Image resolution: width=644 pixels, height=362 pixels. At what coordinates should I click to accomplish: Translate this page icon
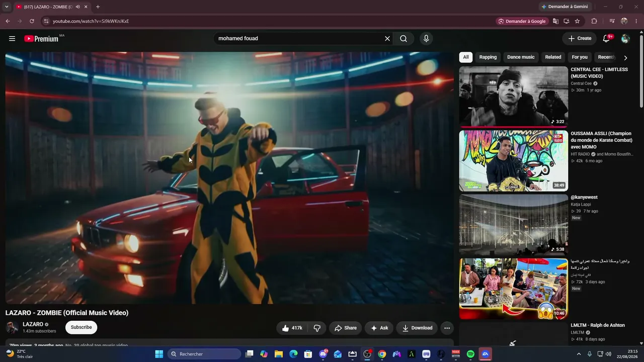[x=555, y=21]
